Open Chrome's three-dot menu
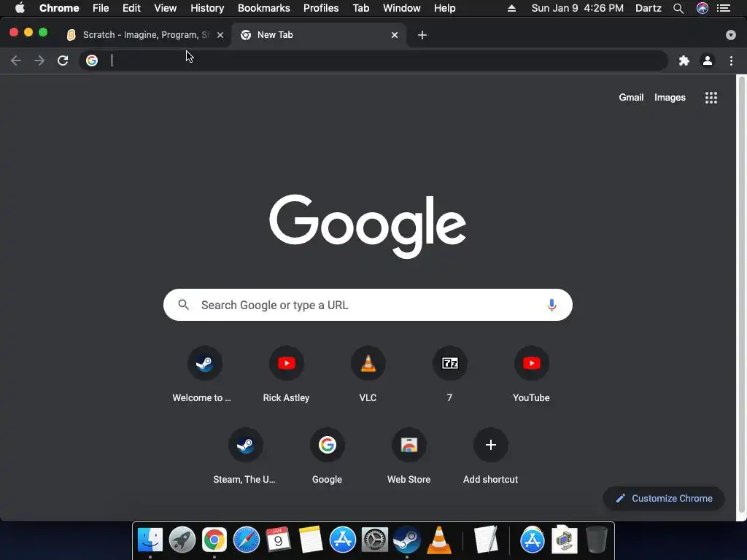 (731, 61)
